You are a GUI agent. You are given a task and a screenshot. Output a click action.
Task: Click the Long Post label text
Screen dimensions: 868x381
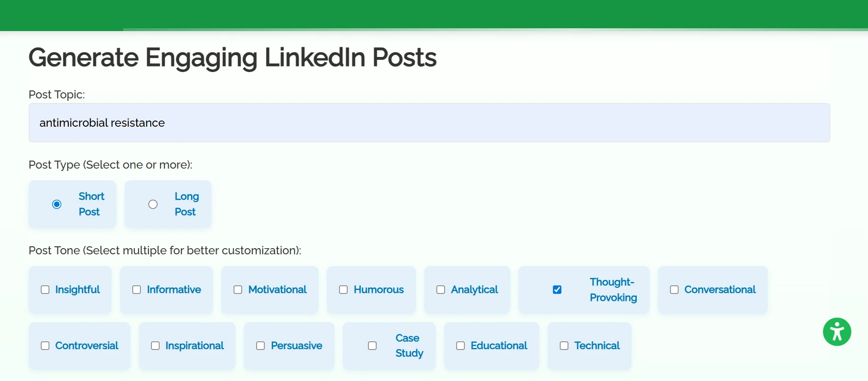click(x=187, y=204)
